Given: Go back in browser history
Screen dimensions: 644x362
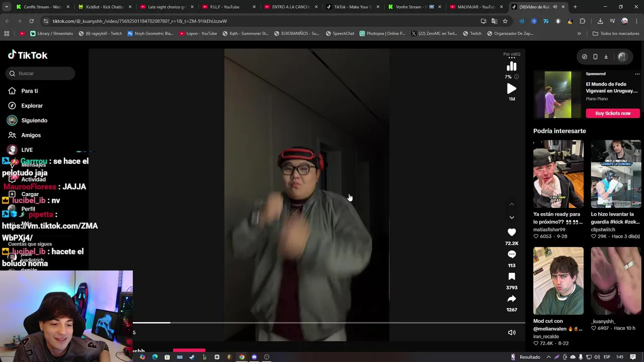Looking at the screenshot, I should [x=7, y=21].
